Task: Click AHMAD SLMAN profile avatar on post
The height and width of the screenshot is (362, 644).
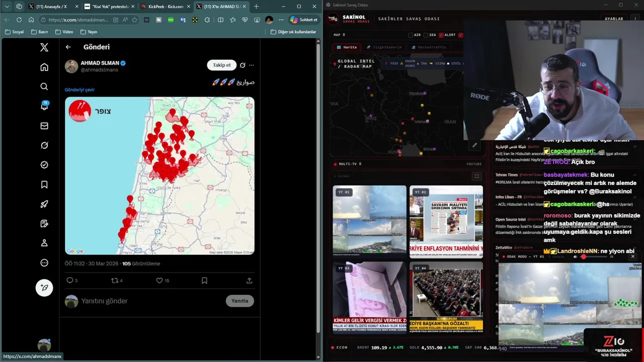Action: tap(71, 66)
